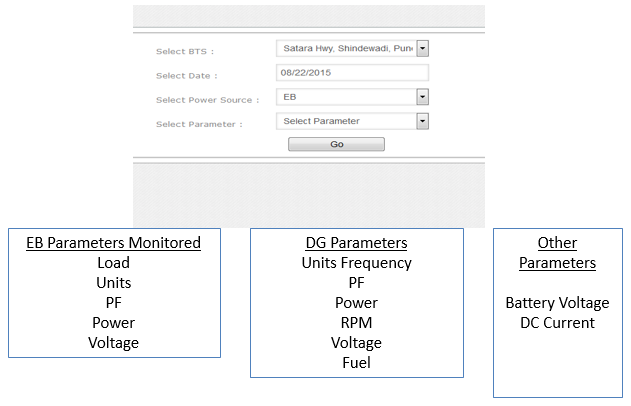Select Units Frequency in DG Parameters
Screen dimensions: 631x406
coord(356,263)
